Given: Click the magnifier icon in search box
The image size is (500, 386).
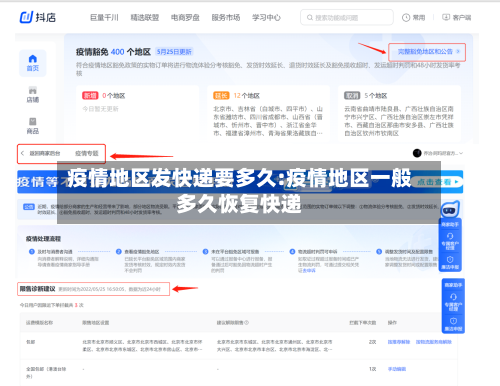Looking at the screenshot, I should tap(310, 17).
